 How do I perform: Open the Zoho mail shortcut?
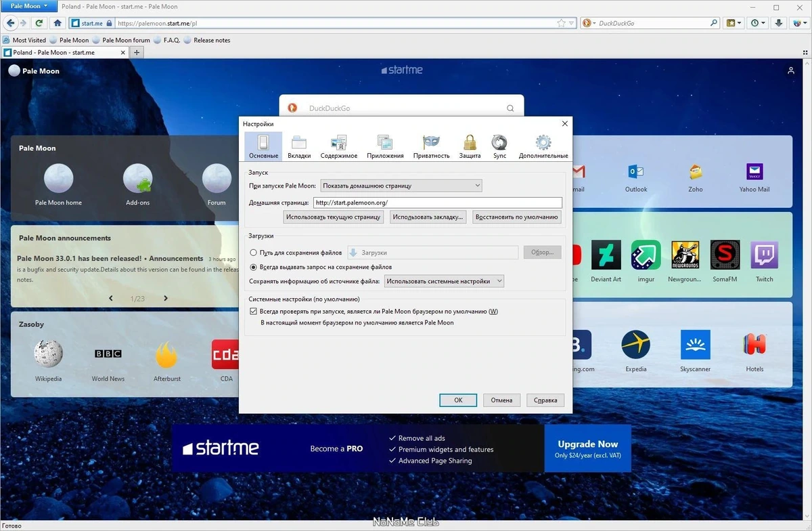coord(696,172)
